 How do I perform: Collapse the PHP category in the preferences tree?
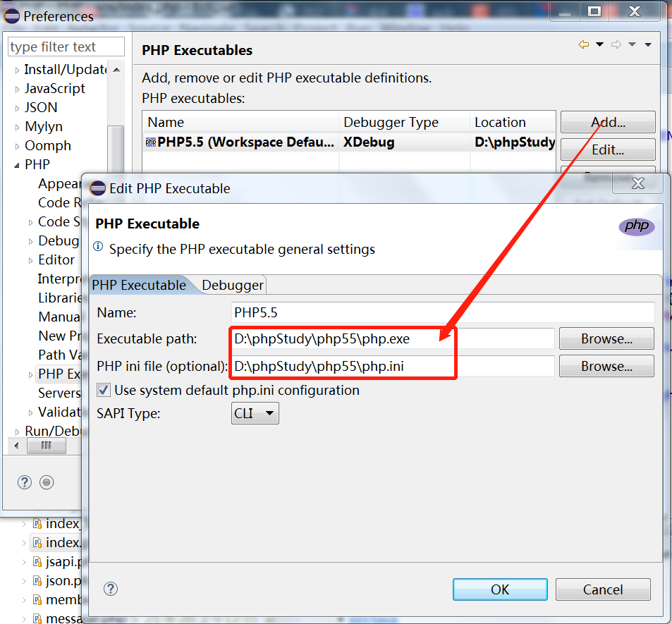[16, 164]
